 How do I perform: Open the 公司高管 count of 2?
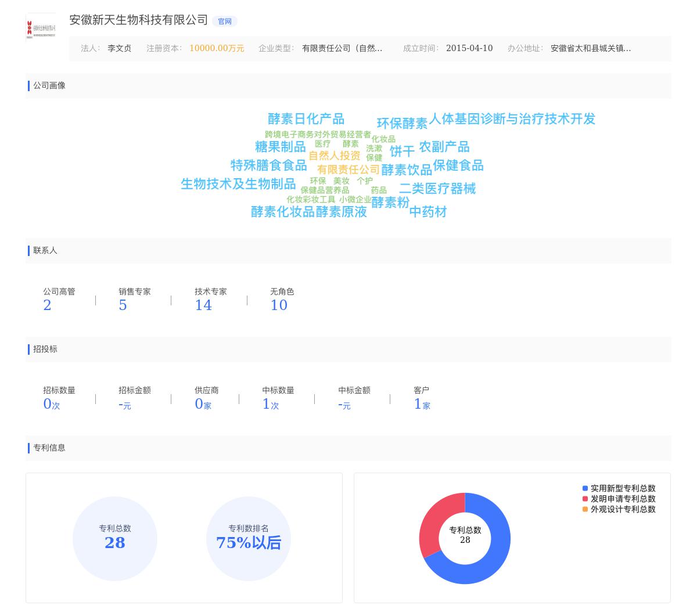47,305
